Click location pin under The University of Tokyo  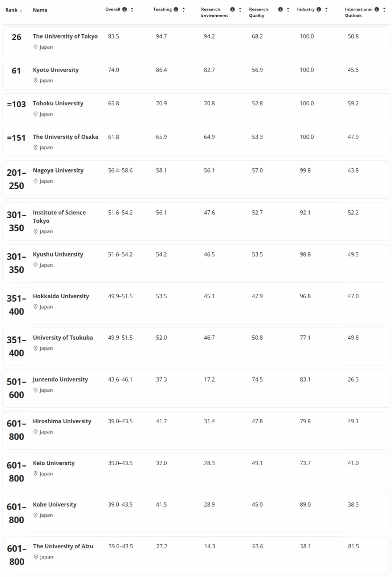36,47
